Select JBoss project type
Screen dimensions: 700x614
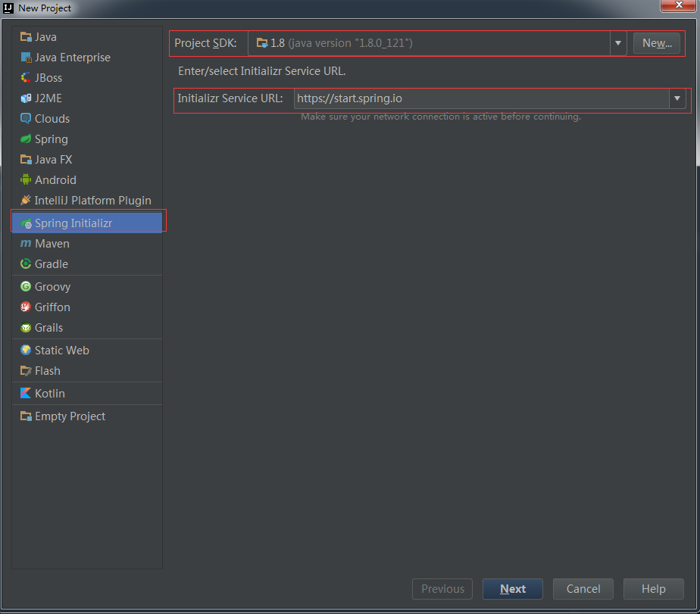[87, 78]
